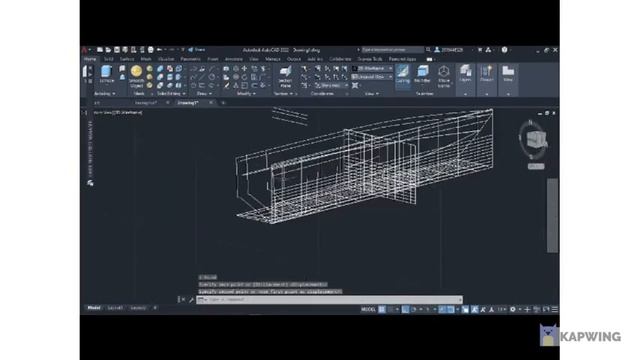
Task: Switch to the Layout2 tab
Action: tap(138, 308)
